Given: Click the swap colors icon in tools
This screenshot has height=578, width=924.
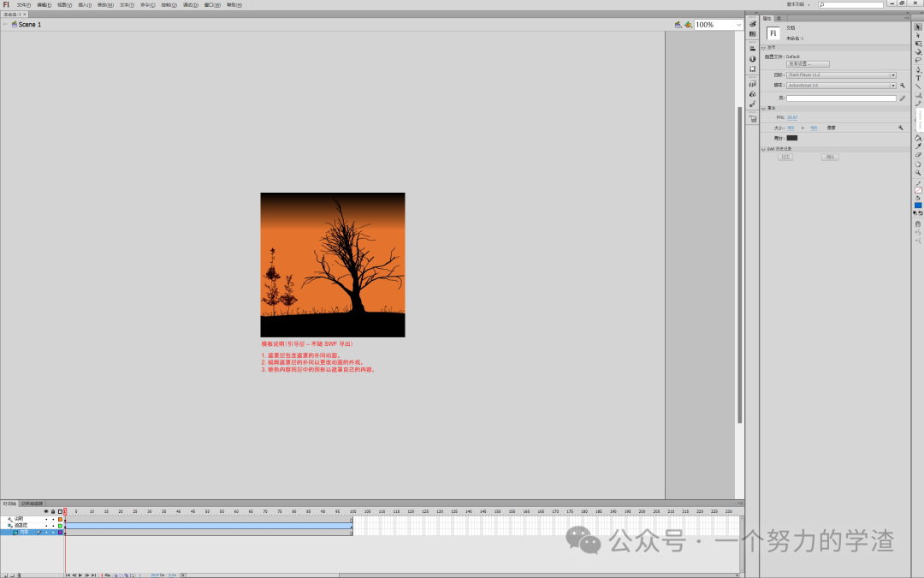Looking at the screenshot, I should point(921,213).
